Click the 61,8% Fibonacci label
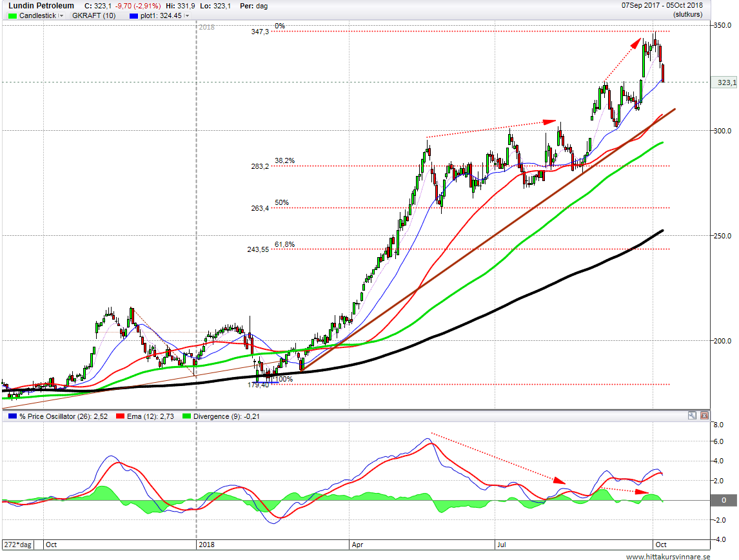Image resolution: width=739 pixels, height=560 pixels. point(284,244)
